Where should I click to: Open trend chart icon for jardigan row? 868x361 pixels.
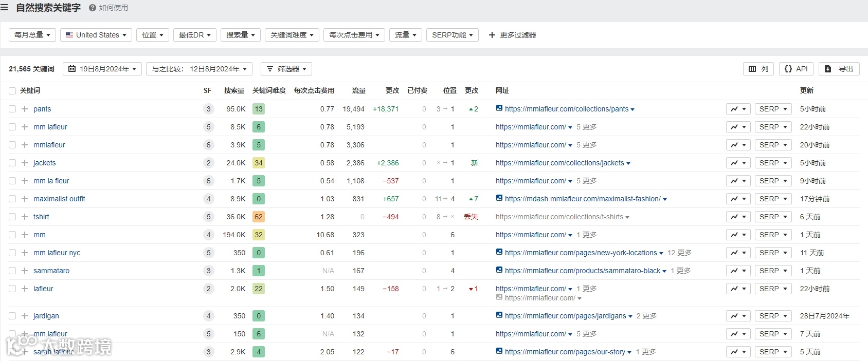click(x=738, y=316)
